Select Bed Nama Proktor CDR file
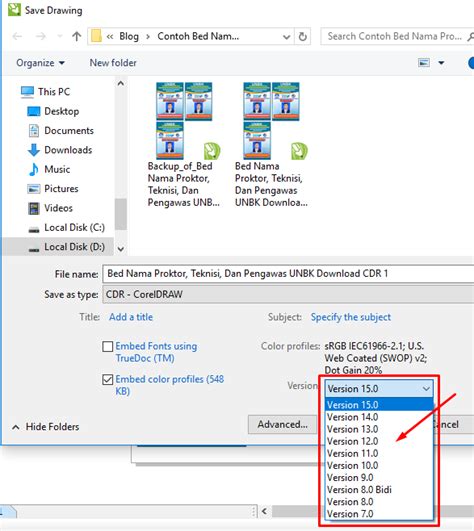The image size is (474, 531). [x=272, y=145]
